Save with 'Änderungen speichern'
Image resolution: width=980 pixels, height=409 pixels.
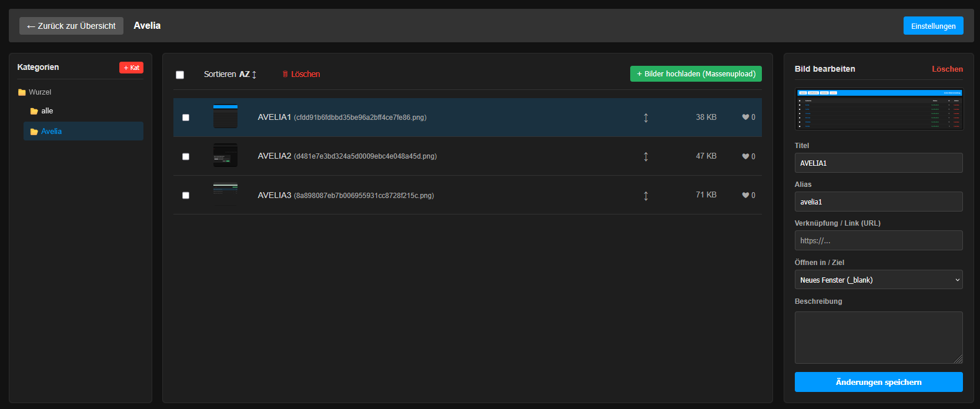[878, 382]
